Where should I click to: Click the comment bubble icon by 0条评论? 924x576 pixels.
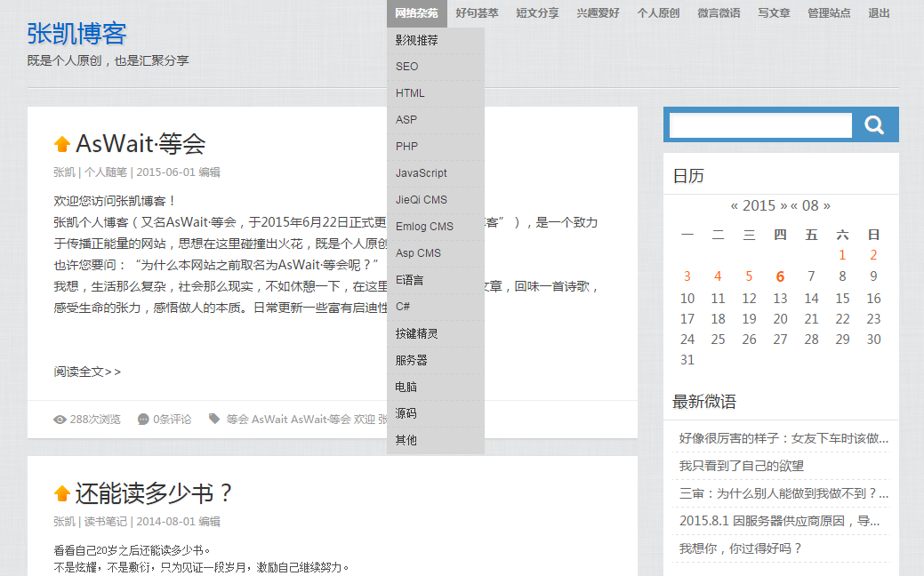click(143, 420)
